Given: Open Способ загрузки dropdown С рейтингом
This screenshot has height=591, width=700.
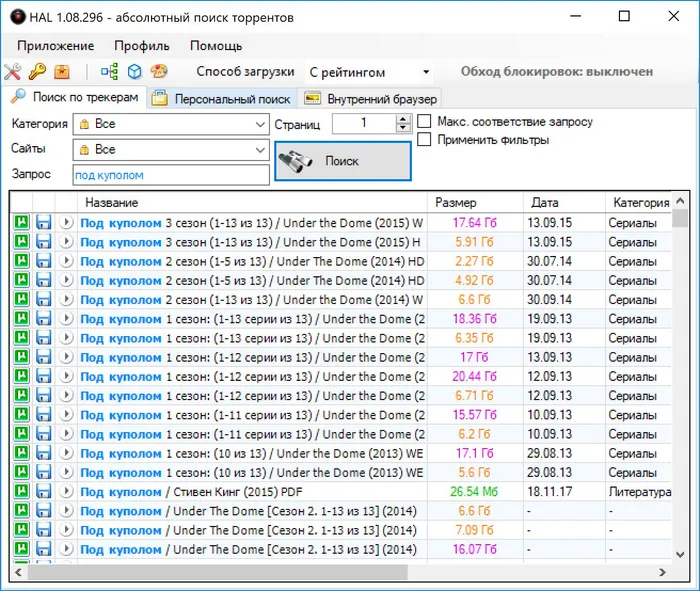Looking at the screenshot, I should (369, 72).
